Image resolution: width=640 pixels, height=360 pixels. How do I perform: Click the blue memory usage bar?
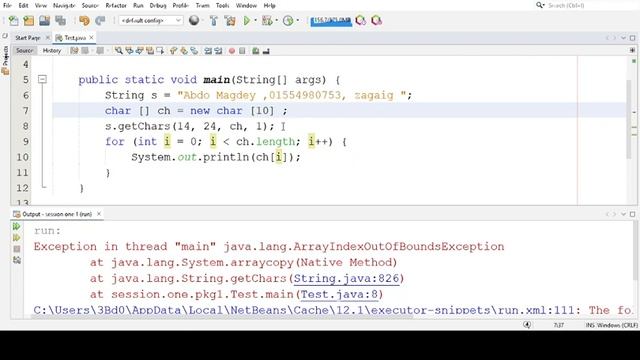(x=331, y=20)
